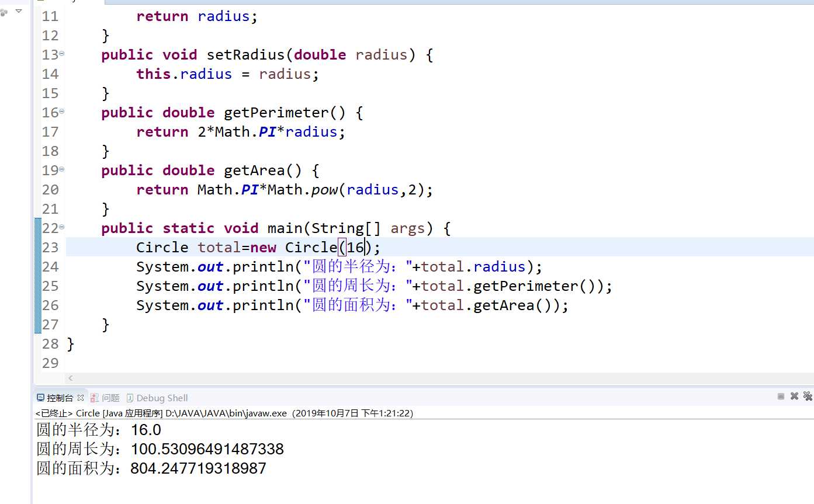814x504 pixels.
Task: Click "pow" in Math.pow call
Action: click(x=324, y=190)
